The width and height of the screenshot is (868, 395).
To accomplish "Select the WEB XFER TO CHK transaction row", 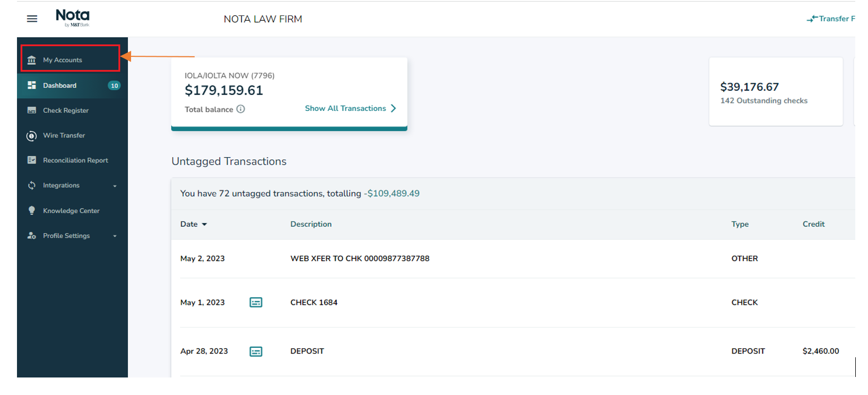I will click(360, 259).
